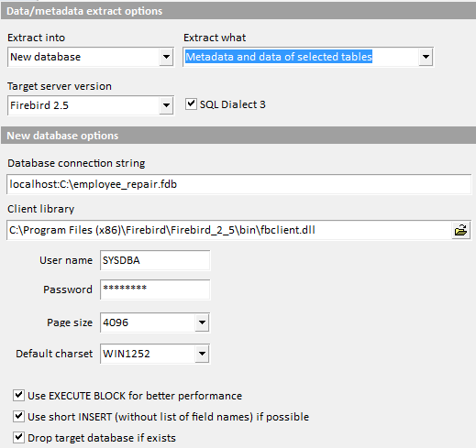Image resolution: width=476 pixels, height=448 pixels.
Task: Click the New database combo text
Action: 46,57
